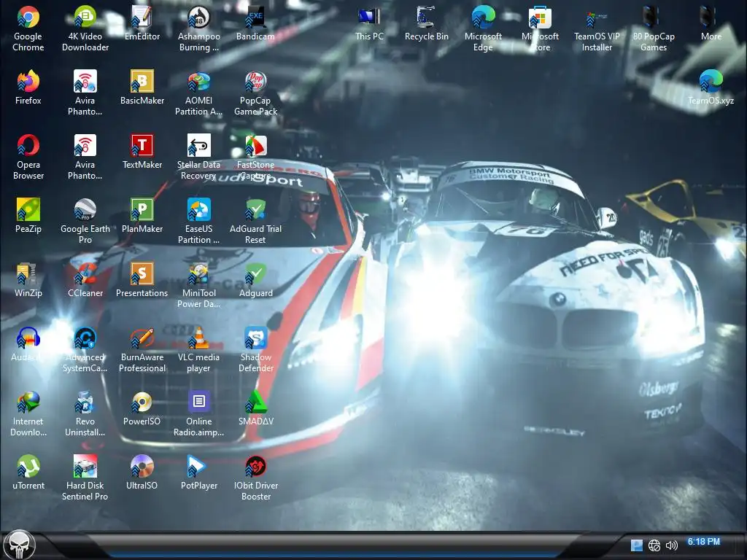Open EaseUS Partition Master icon
747x560 pixels.
coord(198,210)
